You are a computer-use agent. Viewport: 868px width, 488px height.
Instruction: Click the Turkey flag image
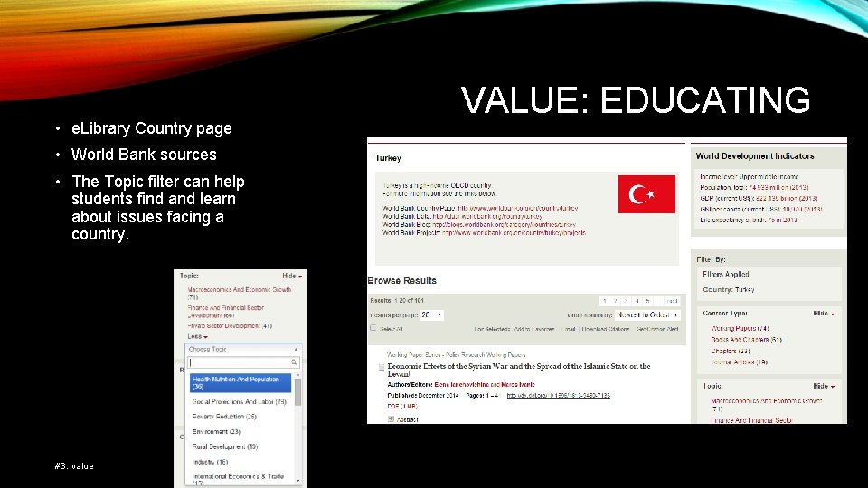coord(646,194)
